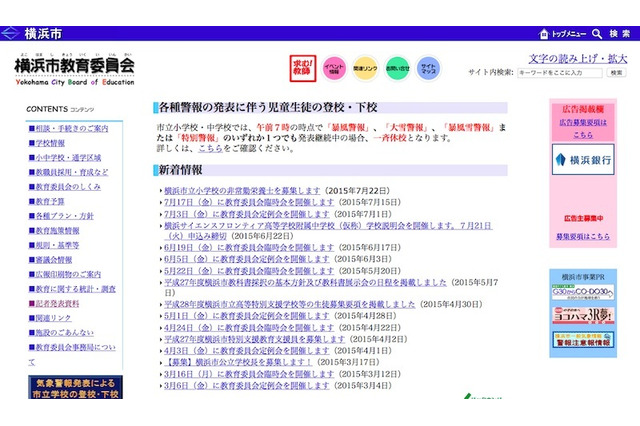
Task: Open 募集要項はこちら link below 広告主募集中
Action: [583, 236]
